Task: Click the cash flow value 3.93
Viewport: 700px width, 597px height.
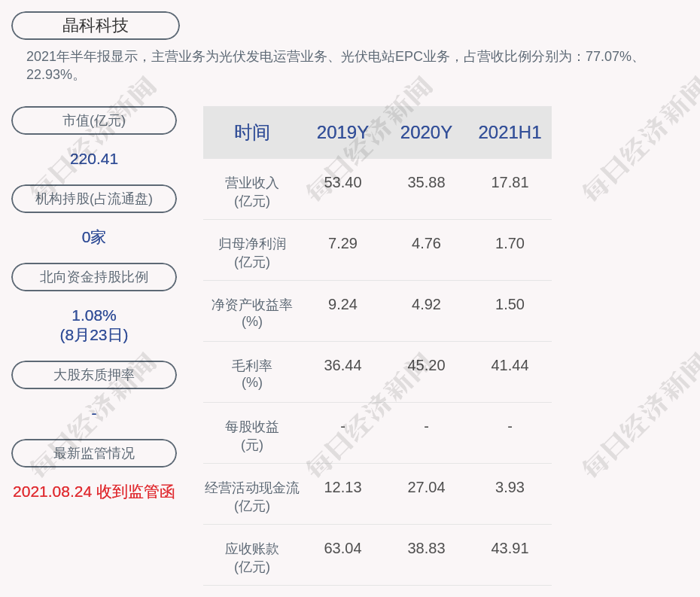Action: pyautogui.click(x=510, y=487)
